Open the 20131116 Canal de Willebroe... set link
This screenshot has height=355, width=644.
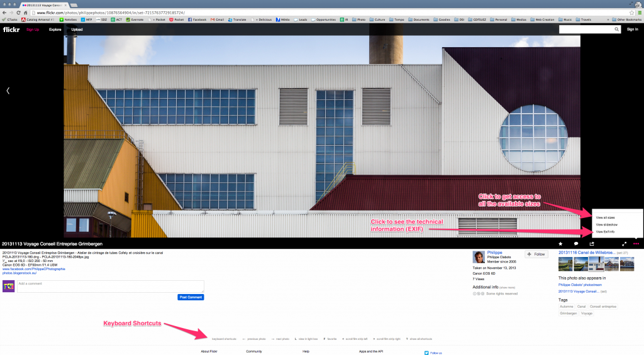[587, 253]
